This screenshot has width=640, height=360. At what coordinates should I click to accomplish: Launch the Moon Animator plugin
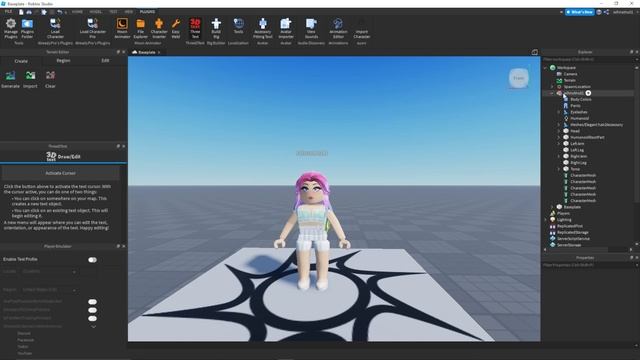[122, 28]
